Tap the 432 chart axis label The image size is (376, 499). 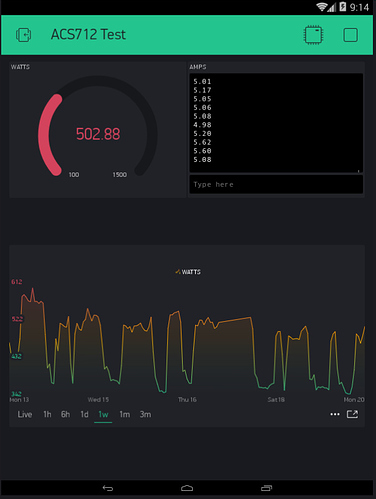16,356
